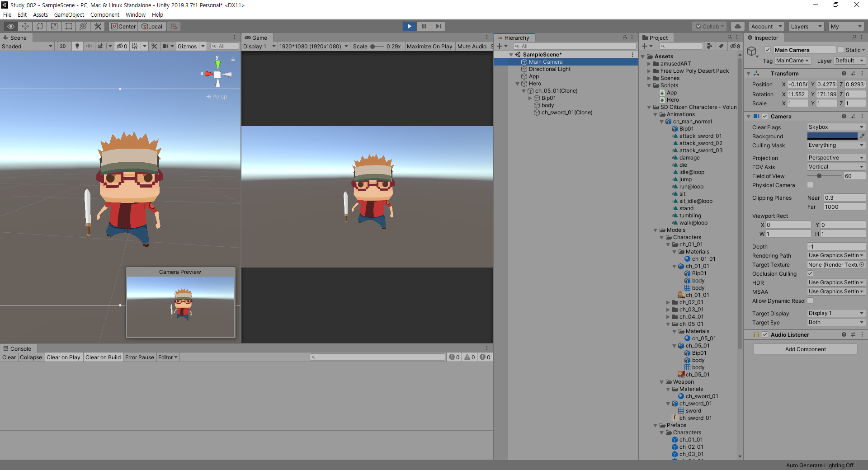
Task: Expand the amusedART folder
Action: pyautogui.click(x=649, y=64)
